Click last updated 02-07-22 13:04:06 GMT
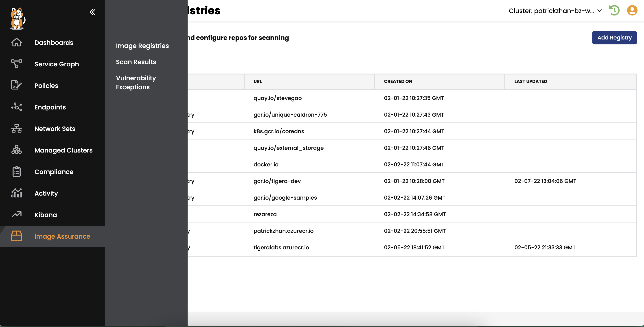The width and height of the screenshot is (644, 327). point(545,181)
